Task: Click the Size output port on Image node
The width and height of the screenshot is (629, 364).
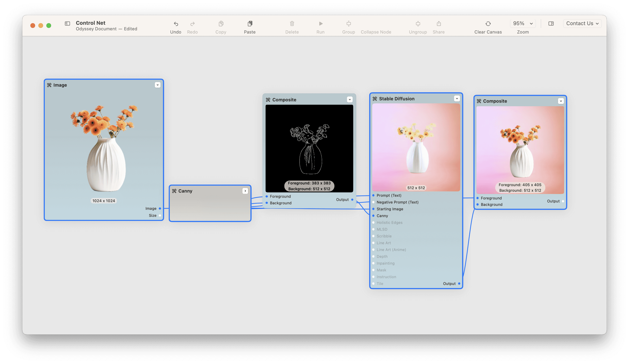Action: [160, 215]
